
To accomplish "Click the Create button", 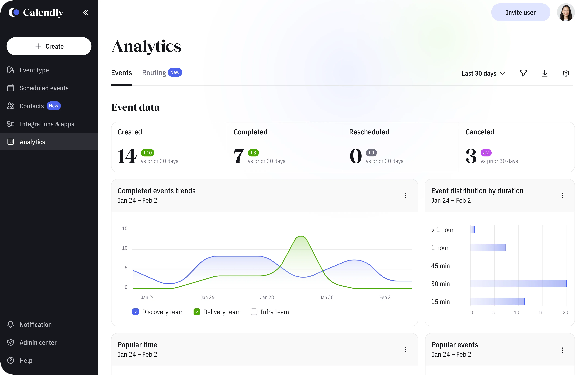I will 49,46.
